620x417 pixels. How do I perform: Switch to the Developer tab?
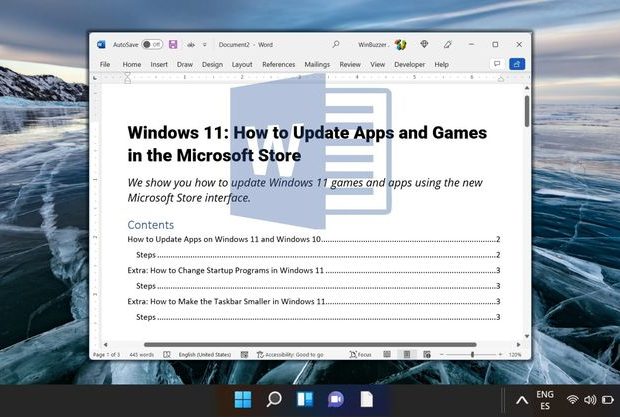(x=409, y=64)
